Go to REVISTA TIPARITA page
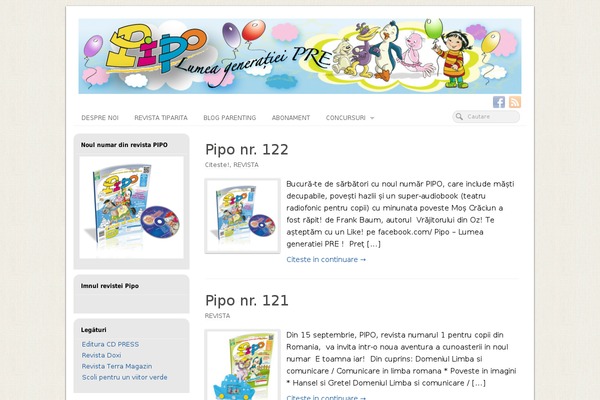 pyautogui.click(x=161, y=118)
